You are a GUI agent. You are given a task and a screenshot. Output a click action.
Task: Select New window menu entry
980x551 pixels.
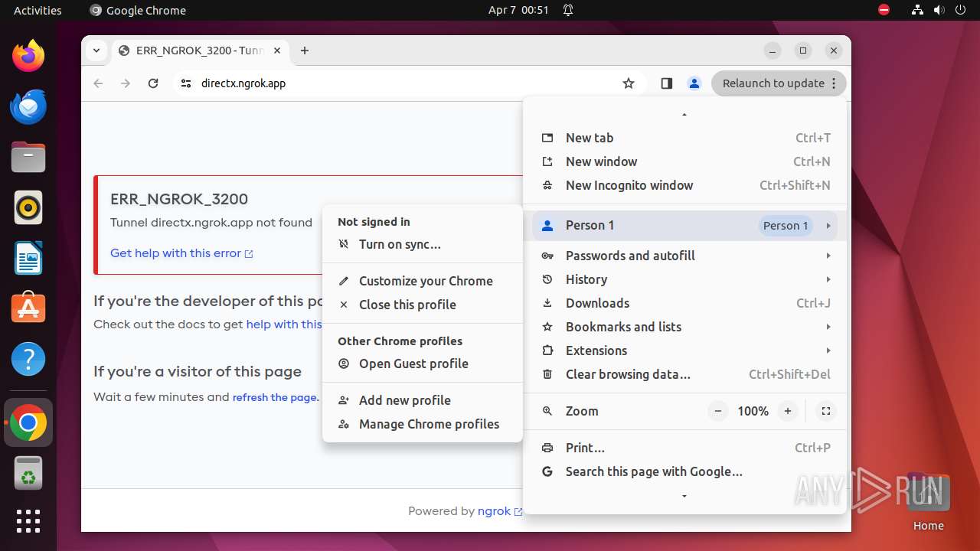coord(685,161)
